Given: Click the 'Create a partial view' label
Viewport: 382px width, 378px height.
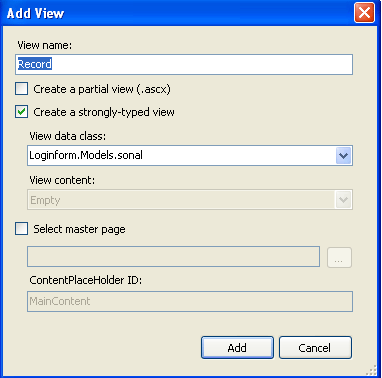Looking at the screenshot, I should [102, 89].
